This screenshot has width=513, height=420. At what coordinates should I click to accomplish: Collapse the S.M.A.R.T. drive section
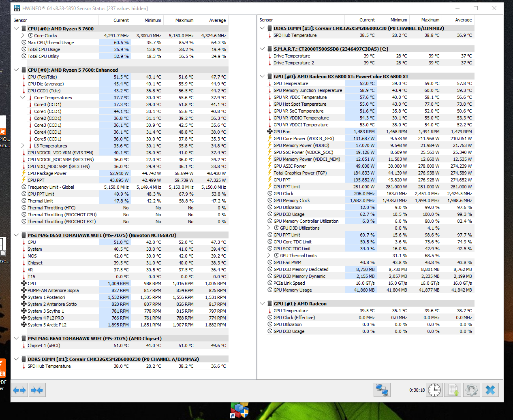[x=262, y=49]
